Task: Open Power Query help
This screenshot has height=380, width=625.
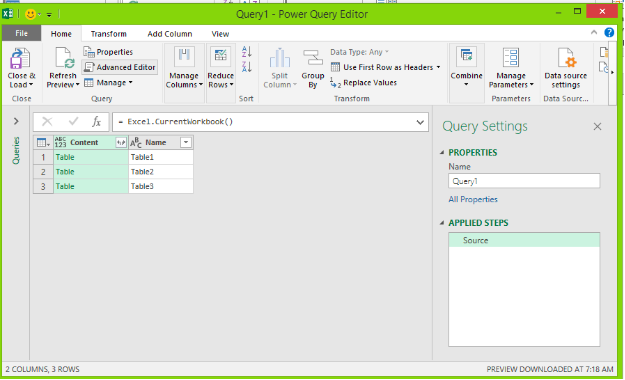Action: click(609, 32)
